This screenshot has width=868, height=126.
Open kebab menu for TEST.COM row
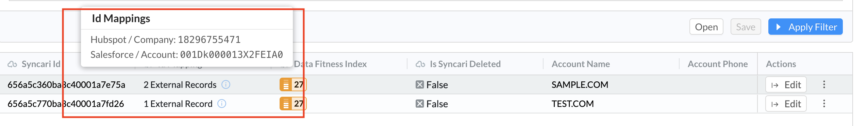point(824,104)
